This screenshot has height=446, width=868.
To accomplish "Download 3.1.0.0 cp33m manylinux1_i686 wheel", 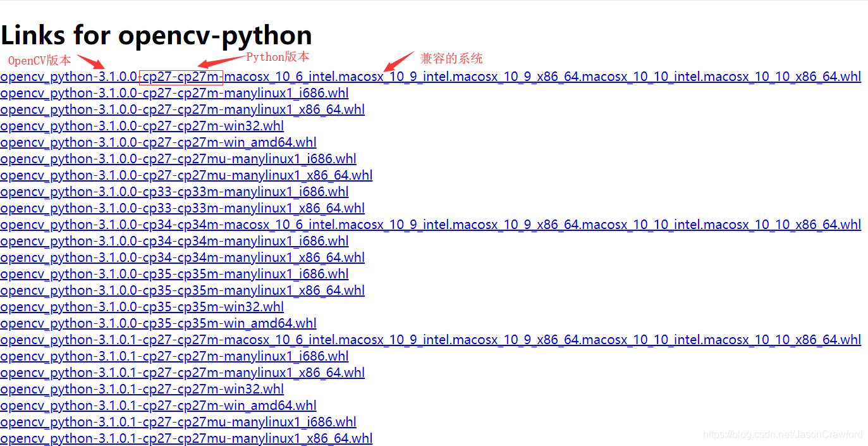I will point(174,192).
